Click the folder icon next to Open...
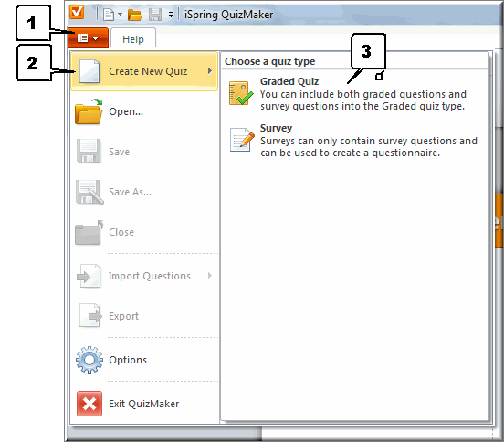 click(x=89, y=111)
